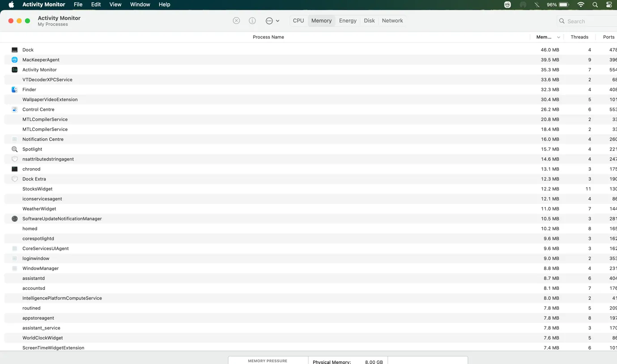
Task: Click the Bluetooth-off menu bar icon
Action: tap(537, 4)
